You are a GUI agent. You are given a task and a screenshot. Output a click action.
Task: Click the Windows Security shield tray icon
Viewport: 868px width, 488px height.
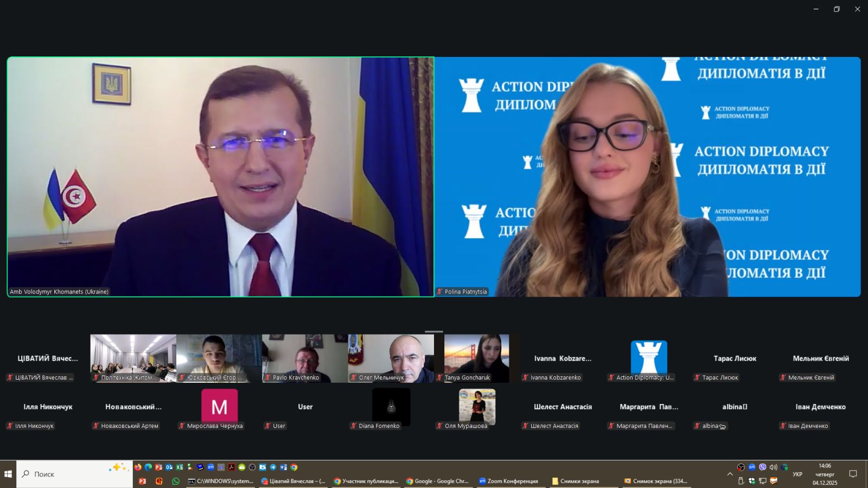tap(752, 481)
